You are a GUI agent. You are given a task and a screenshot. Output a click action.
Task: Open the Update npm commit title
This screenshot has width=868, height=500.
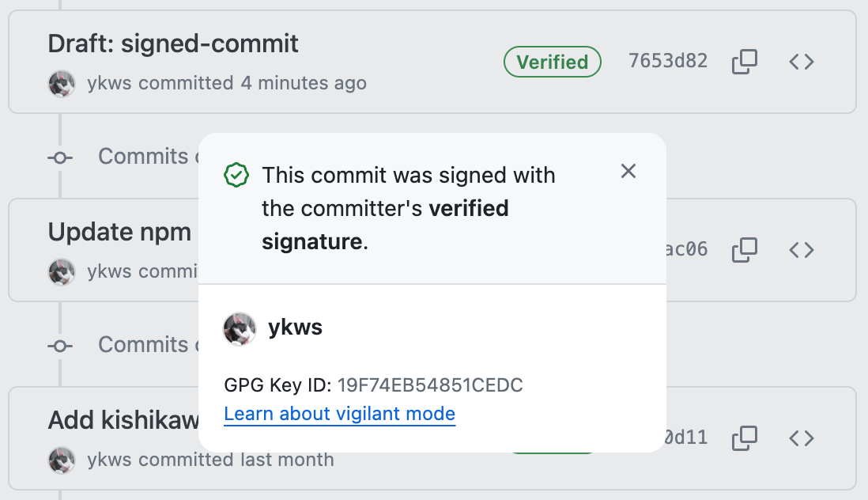point(119,232)
